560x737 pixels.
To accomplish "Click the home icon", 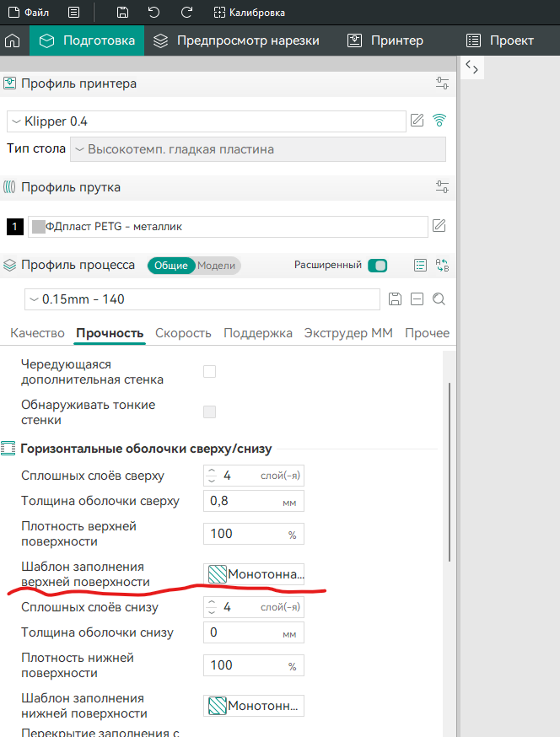I will (x=13, y=40).
